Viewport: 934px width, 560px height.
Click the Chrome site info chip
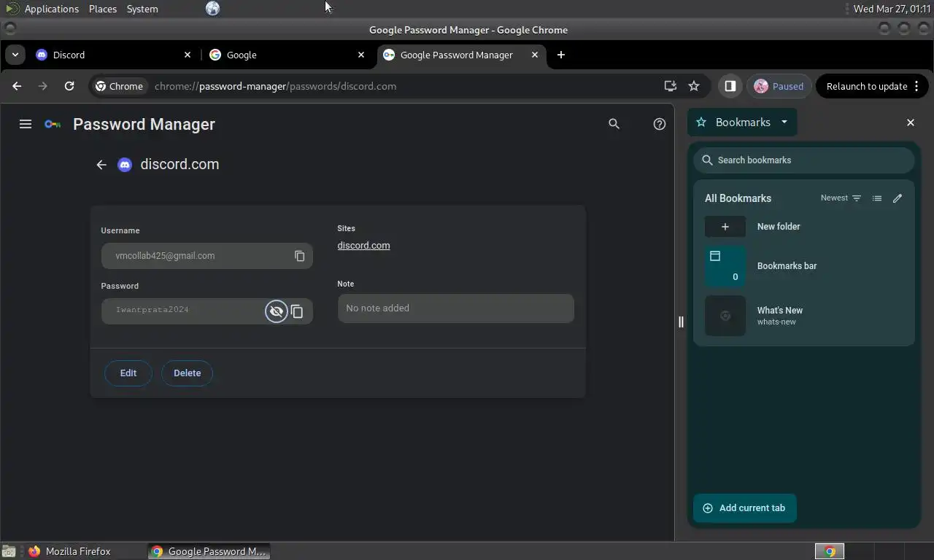[120, 86]
